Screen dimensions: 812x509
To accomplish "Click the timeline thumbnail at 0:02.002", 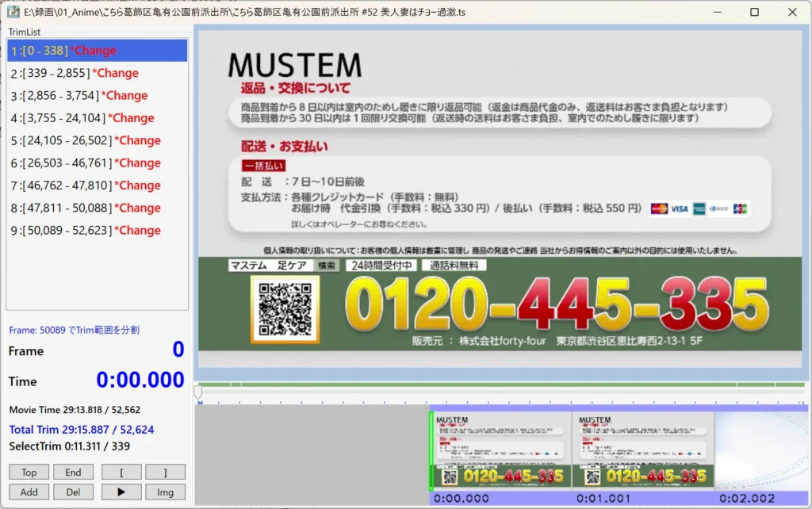I will [761, 450].
